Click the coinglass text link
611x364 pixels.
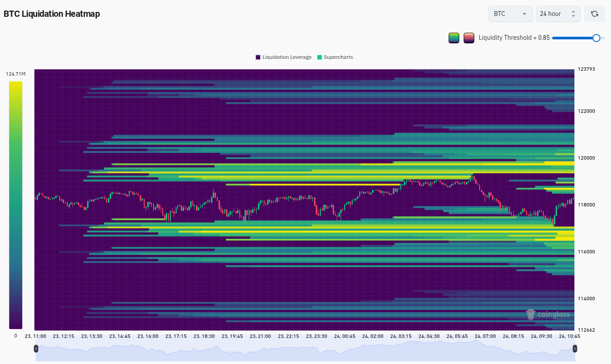(553, 314)
